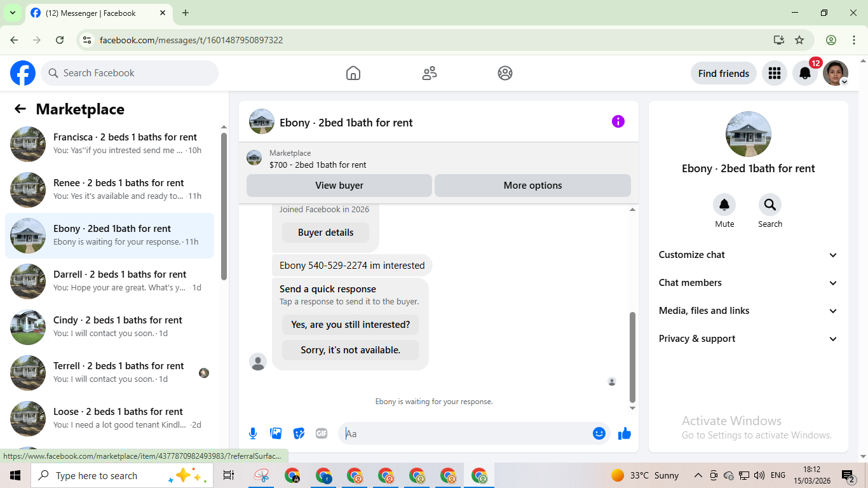
Task: Open the Snipping Tool from the taskbar
Action: 261,475
